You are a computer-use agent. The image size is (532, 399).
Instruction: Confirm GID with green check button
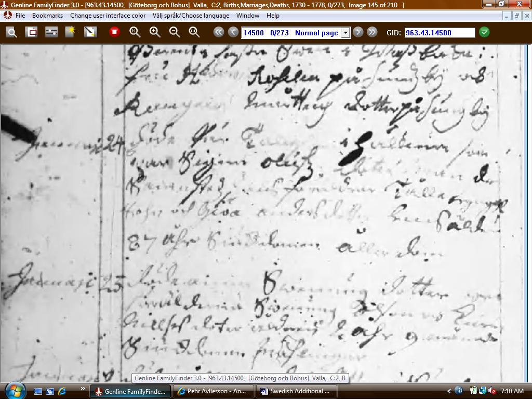point(484,32)
